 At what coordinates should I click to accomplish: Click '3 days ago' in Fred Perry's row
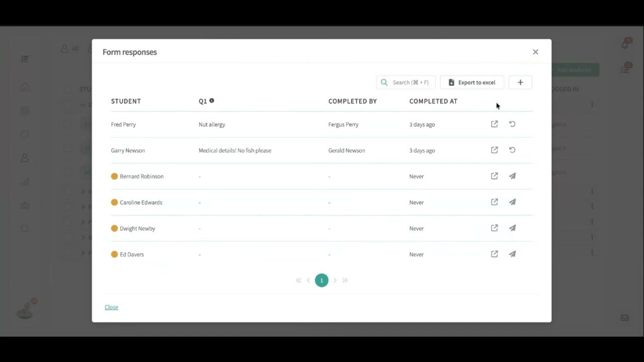[422, 124]
